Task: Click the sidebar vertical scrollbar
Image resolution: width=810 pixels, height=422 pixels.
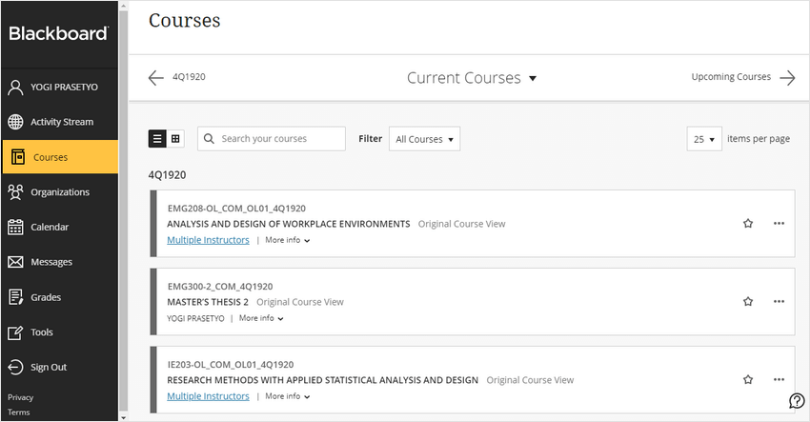Action: point(123,211)
